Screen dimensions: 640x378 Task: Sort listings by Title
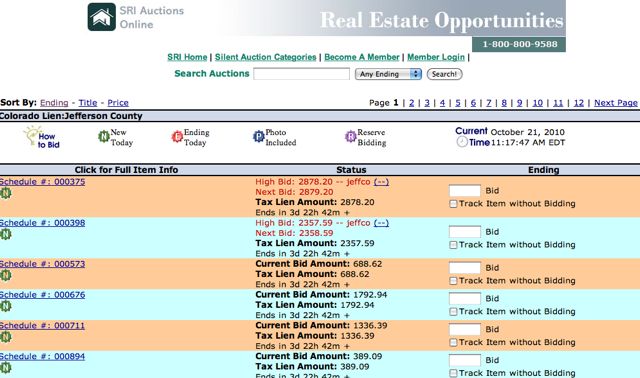[88, 103]
